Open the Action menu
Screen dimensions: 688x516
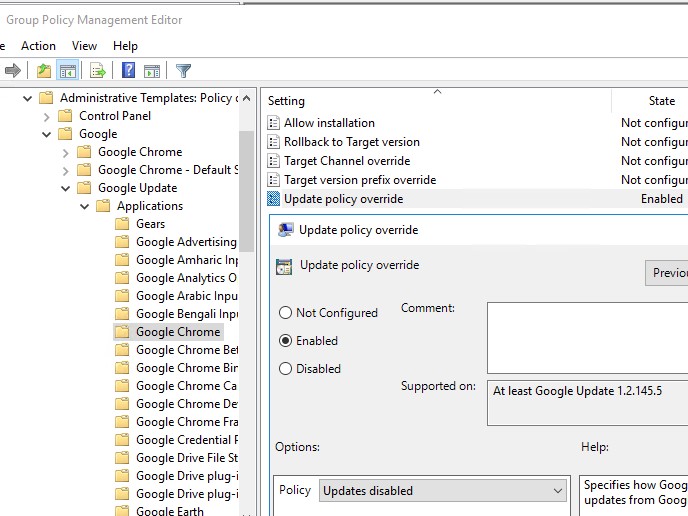[38, 46]
